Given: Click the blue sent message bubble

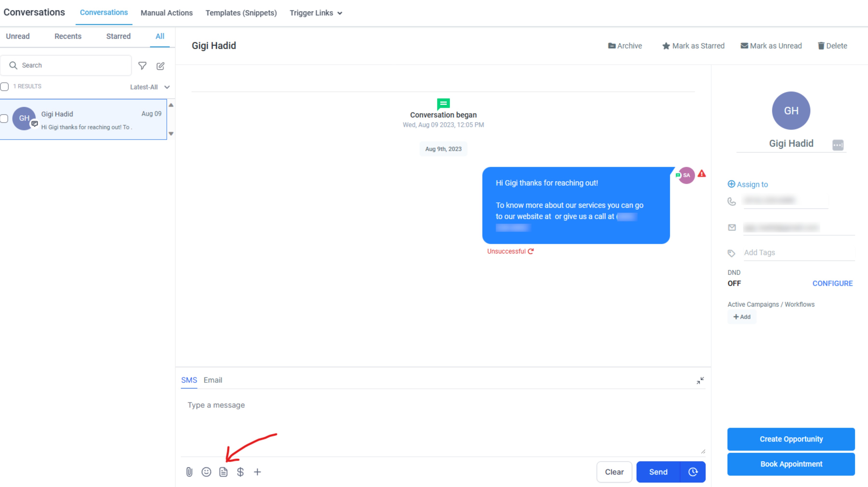Looking at the screenshot, I should pyautogui.click(x=576, y=205).
